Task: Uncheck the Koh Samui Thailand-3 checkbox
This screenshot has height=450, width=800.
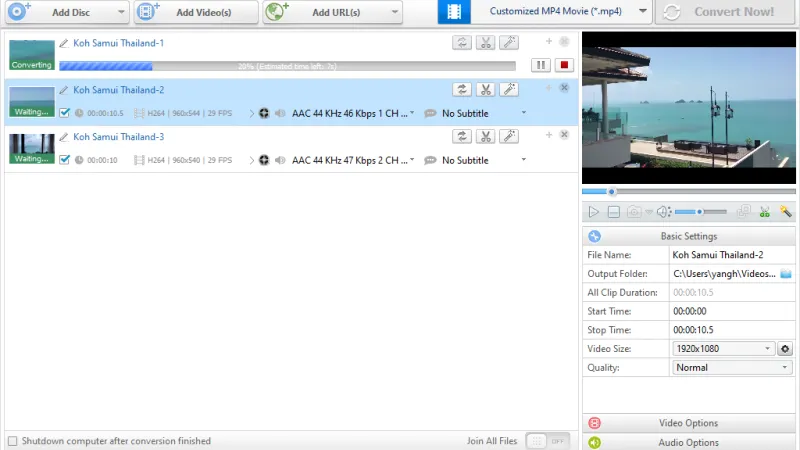Action: (65, 160)
